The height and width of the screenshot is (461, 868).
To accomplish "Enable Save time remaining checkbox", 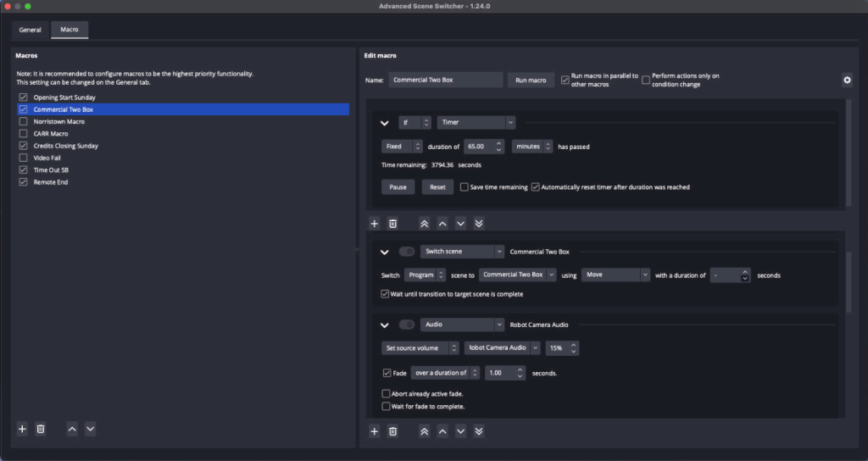I will click(x=465, y=187).
